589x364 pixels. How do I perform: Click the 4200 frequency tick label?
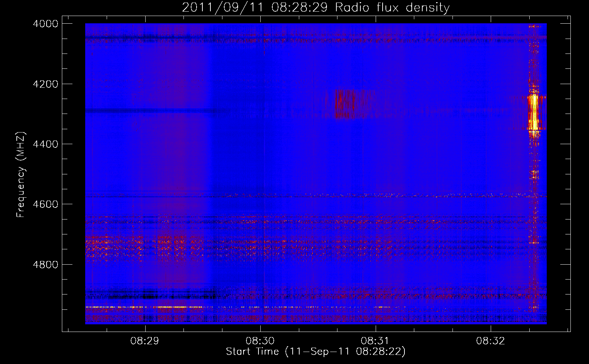click(46, 84)
